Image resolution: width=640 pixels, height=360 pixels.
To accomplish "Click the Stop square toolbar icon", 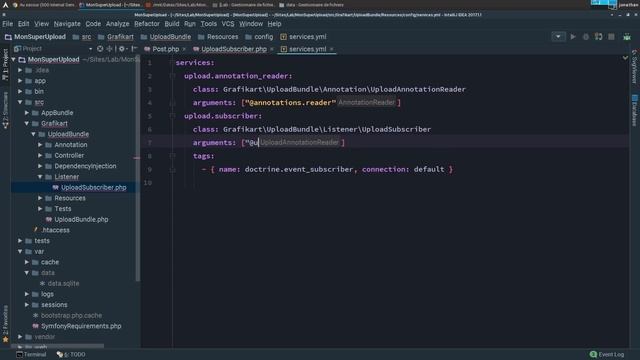I will click(x=611, y=37).
